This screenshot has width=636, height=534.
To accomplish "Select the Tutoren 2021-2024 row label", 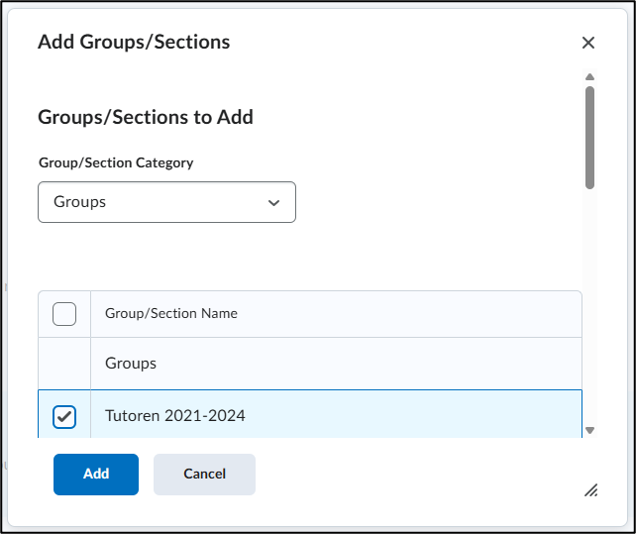I will (x=175, y=416).
